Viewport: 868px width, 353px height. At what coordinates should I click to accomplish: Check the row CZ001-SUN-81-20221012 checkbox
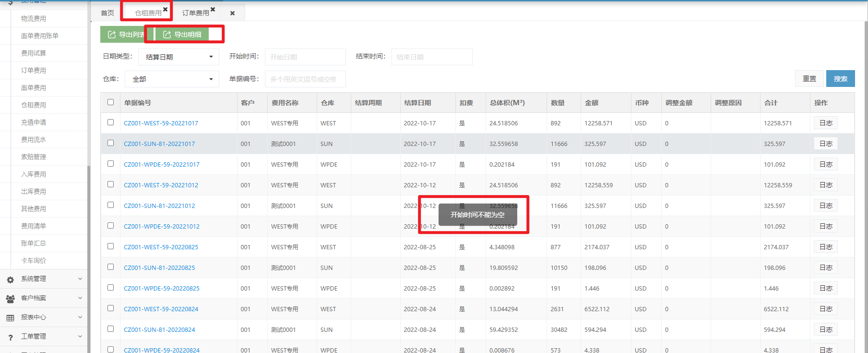point(111,205)
